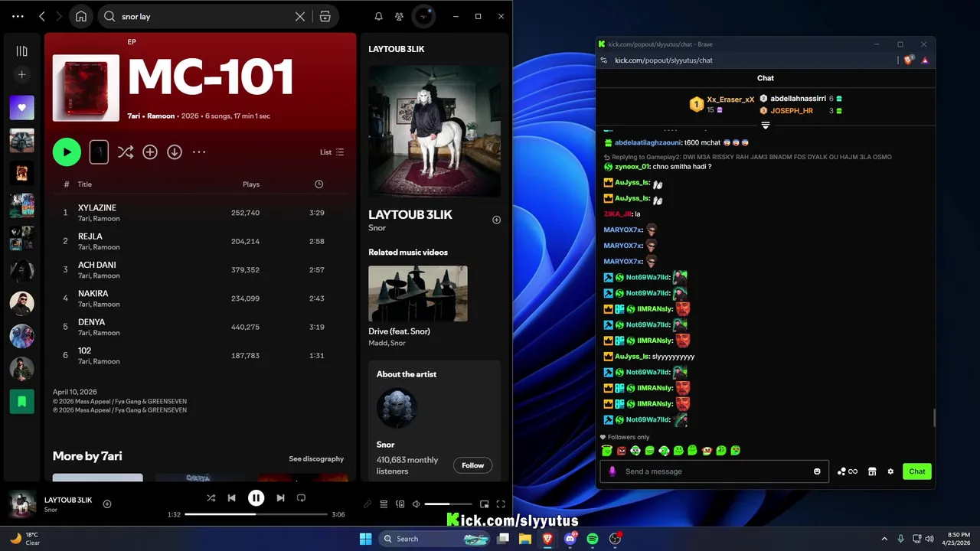The width and height of the screenshot is (980, 551).
Task: Open the Friend Activity icon in Spotify
Action: 399,16
